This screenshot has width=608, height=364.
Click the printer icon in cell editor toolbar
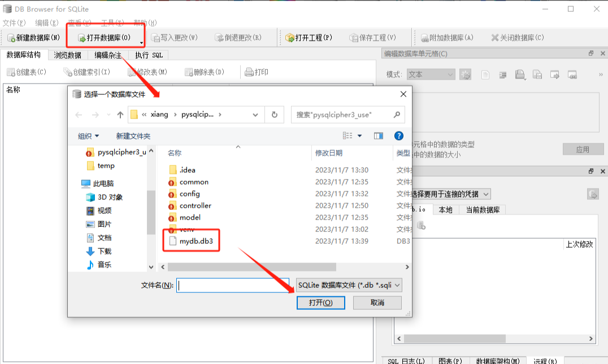520,74
